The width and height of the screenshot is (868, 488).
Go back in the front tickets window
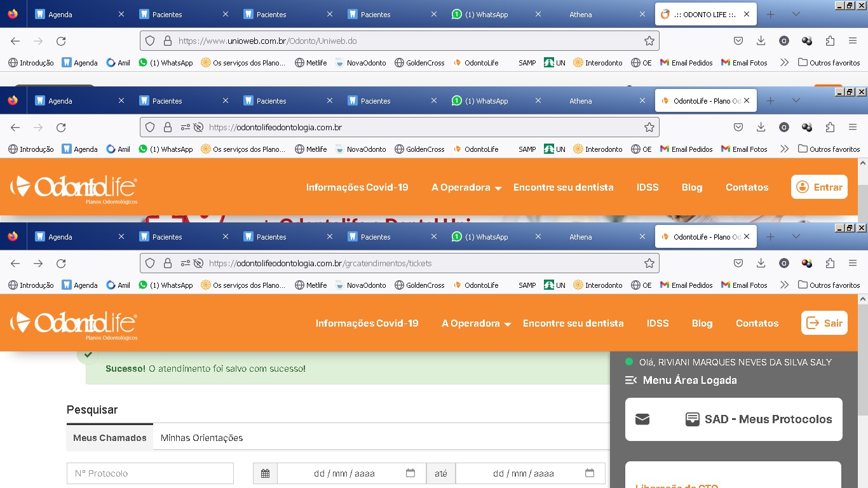tap(15, 263)
